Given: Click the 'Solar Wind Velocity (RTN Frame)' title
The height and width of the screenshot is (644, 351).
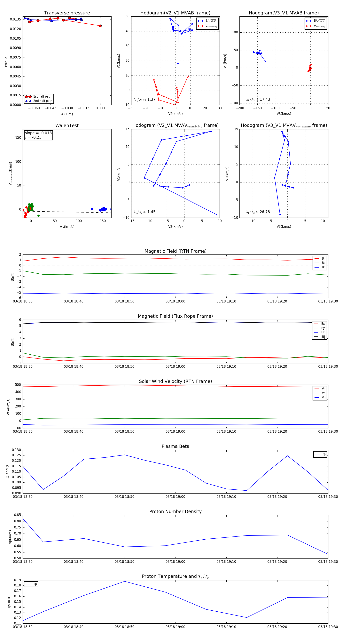Looking at the screenshot, I should click(x=175, y=381).
